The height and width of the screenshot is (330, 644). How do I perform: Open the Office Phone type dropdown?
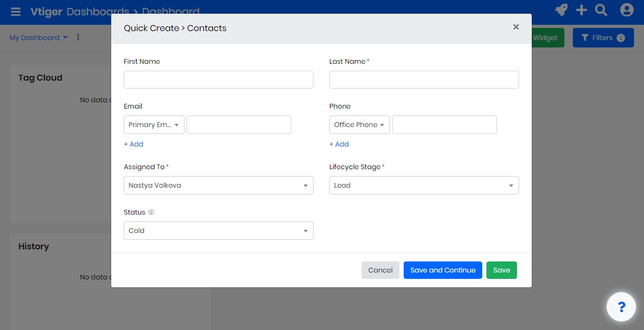click(x=359, y=124)
